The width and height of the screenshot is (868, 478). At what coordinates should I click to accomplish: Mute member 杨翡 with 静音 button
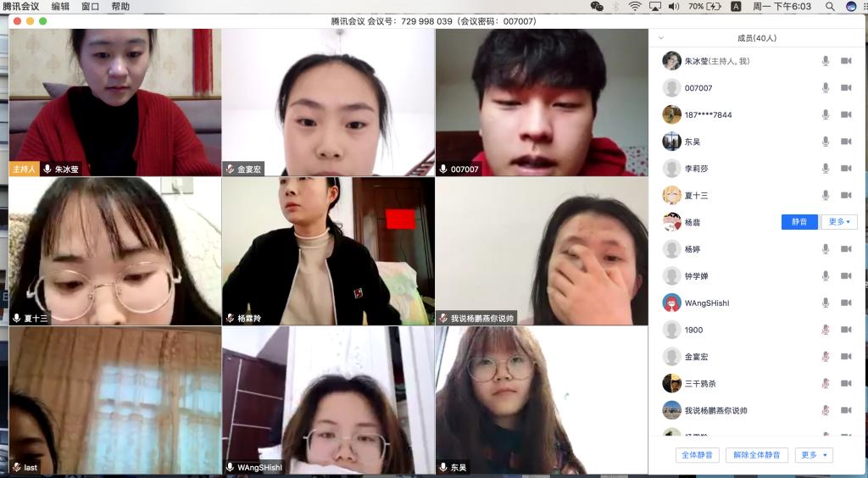pyautogui.click(x=799, y=222)
